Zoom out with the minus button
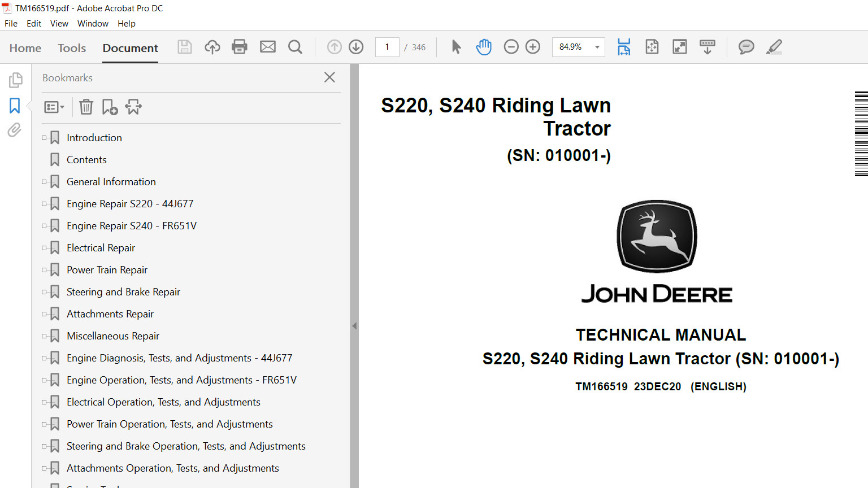This screenshot has width=868, height=488. tap(511, 47)
